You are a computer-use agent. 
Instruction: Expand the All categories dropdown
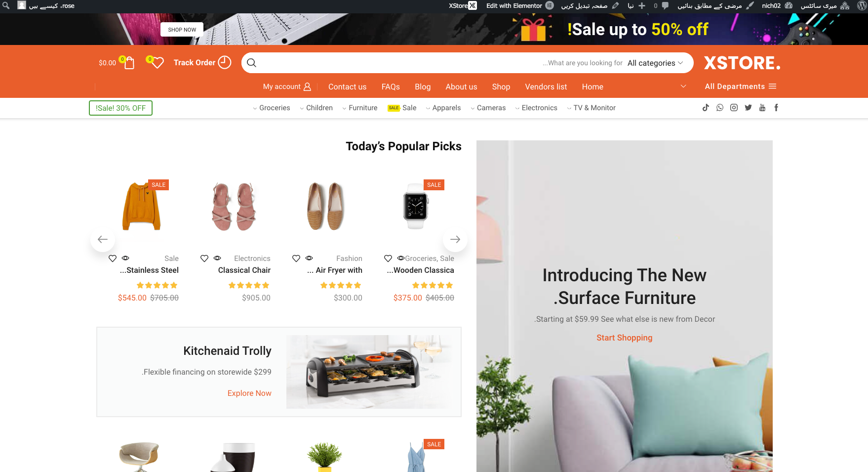coord(655,63)
